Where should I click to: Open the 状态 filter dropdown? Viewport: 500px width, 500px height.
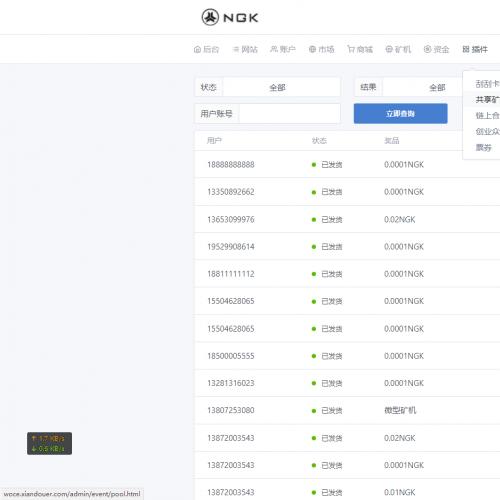click(282, 87)
